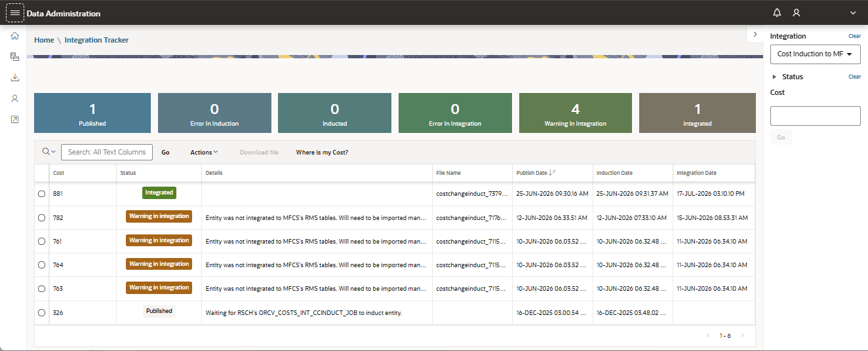Select radio button for cost 761
This screenshot has width=868, height=351.
[42, 241]
